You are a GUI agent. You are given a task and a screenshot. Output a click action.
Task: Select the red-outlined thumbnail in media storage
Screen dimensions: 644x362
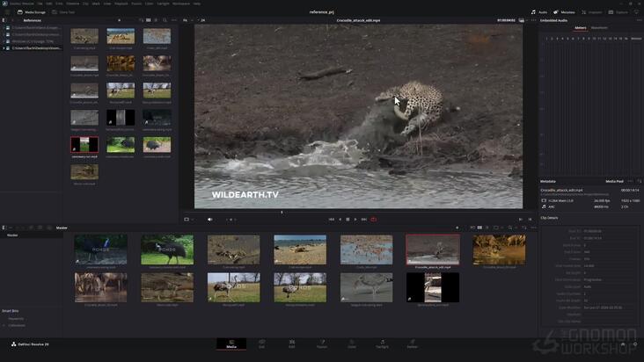click(x=84, y=145)
